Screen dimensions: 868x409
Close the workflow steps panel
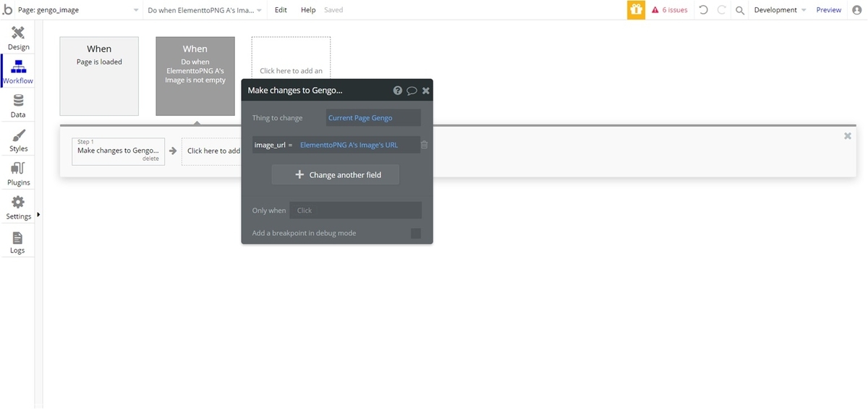(x=848, y=136)
